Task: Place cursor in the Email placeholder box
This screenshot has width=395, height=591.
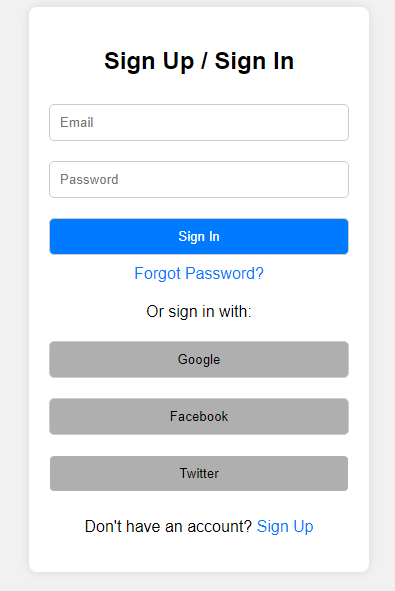Action: click(x=199, y=122)
